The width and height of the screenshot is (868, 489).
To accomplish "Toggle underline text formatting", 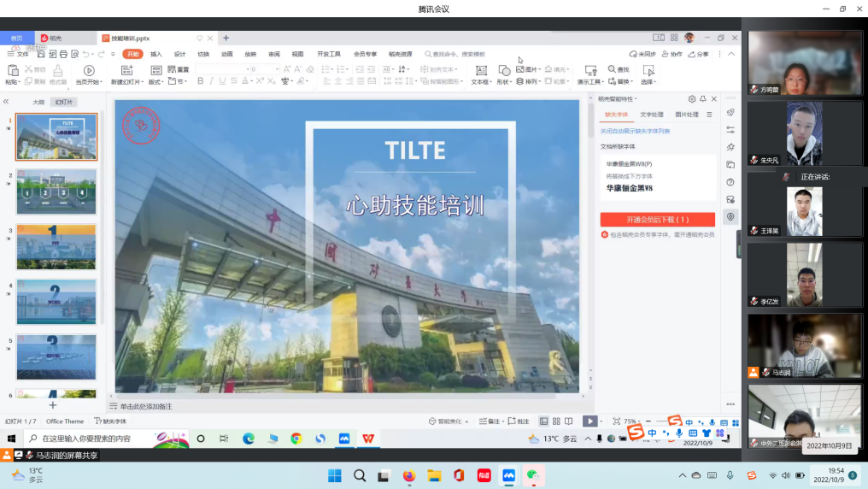I will pos(222,81).
